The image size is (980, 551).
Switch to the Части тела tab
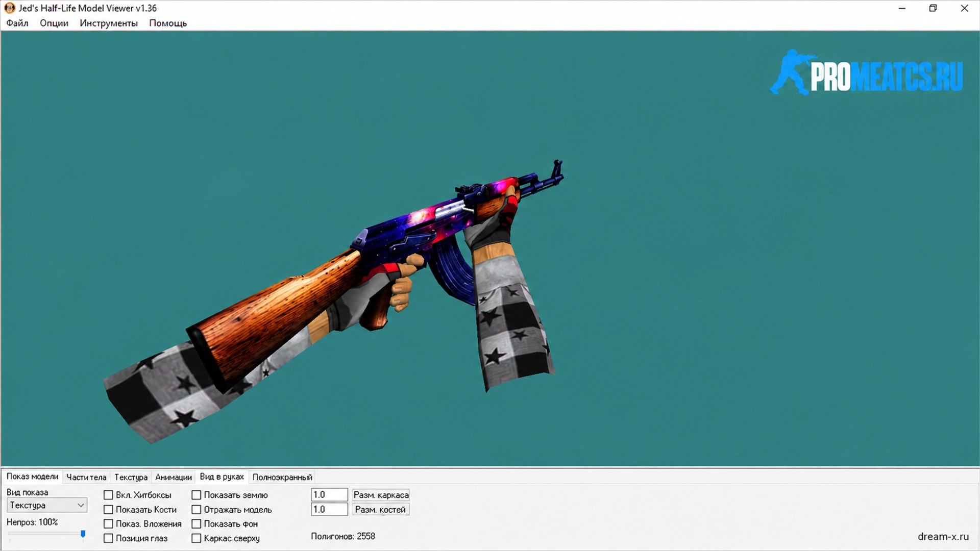pyautogui.click(x=86, y=477)
